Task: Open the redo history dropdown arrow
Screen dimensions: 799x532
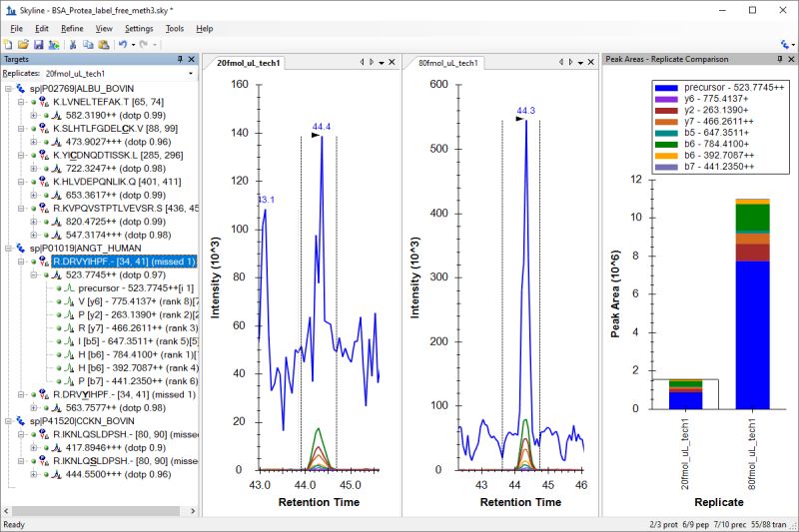Action: (155, 45)
